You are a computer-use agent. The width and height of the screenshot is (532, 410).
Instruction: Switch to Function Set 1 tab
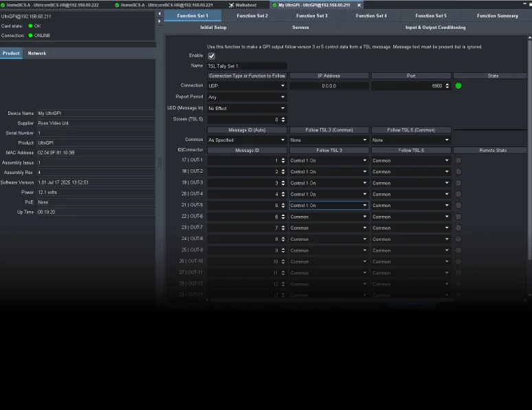(x=192, y=16)
